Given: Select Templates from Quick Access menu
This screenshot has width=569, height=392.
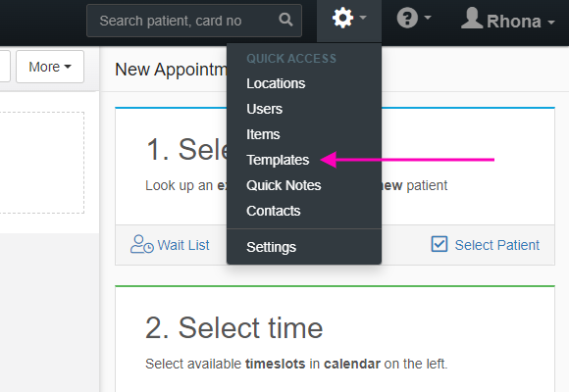Looking at the screenshot, I should (x=278, y=160).
